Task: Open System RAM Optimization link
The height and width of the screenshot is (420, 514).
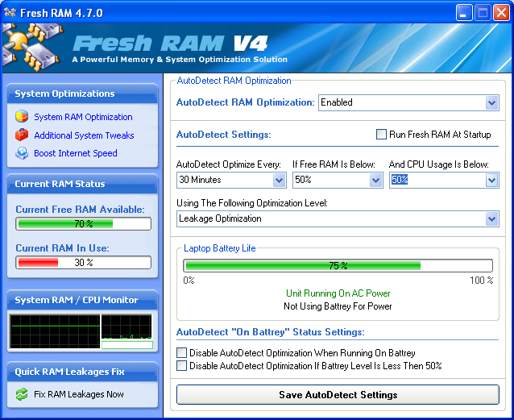Action: (83, 117)
